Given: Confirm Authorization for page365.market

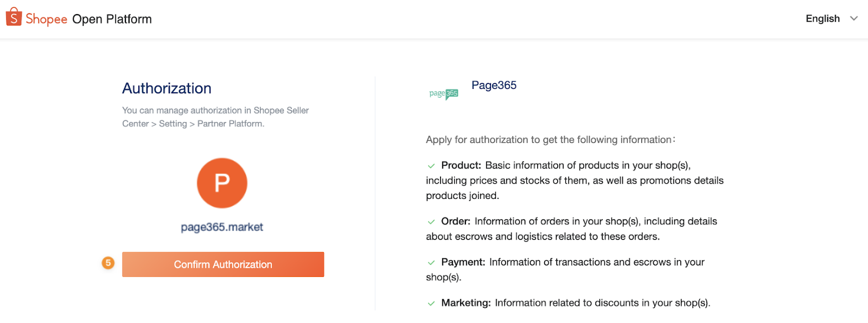Looking at the screenshot, I should (223, 264).
